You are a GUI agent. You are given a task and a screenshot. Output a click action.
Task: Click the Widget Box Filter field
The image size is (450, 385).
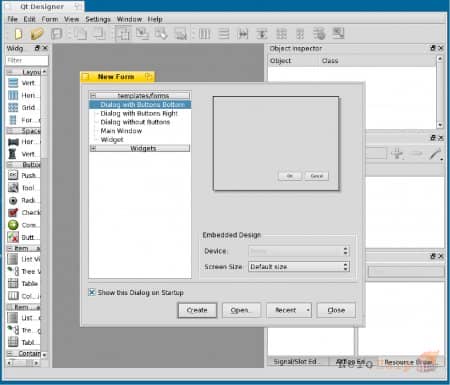[27, 60]
